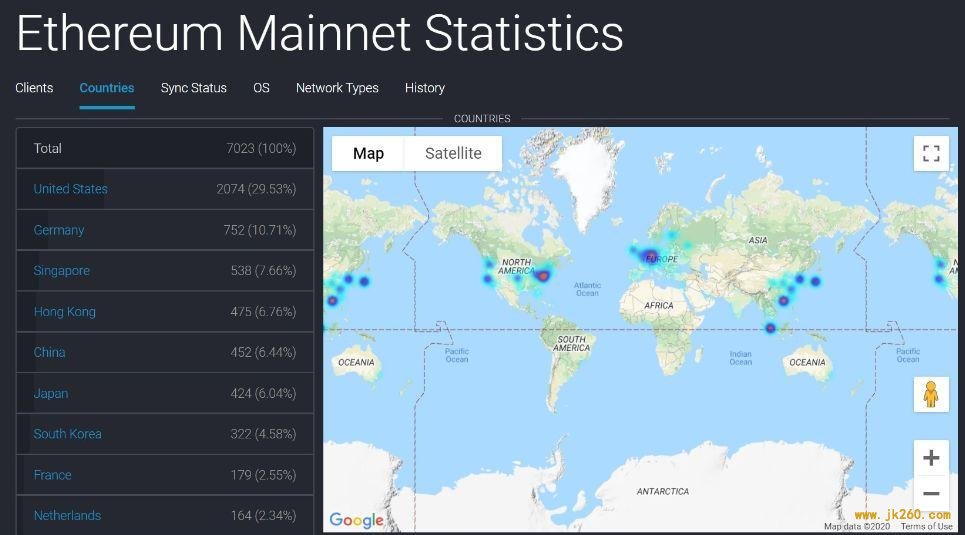This screenshot has width=965, height=535.
Task: Click the Total row value 7023 (100%)
Action: point(261,148)
